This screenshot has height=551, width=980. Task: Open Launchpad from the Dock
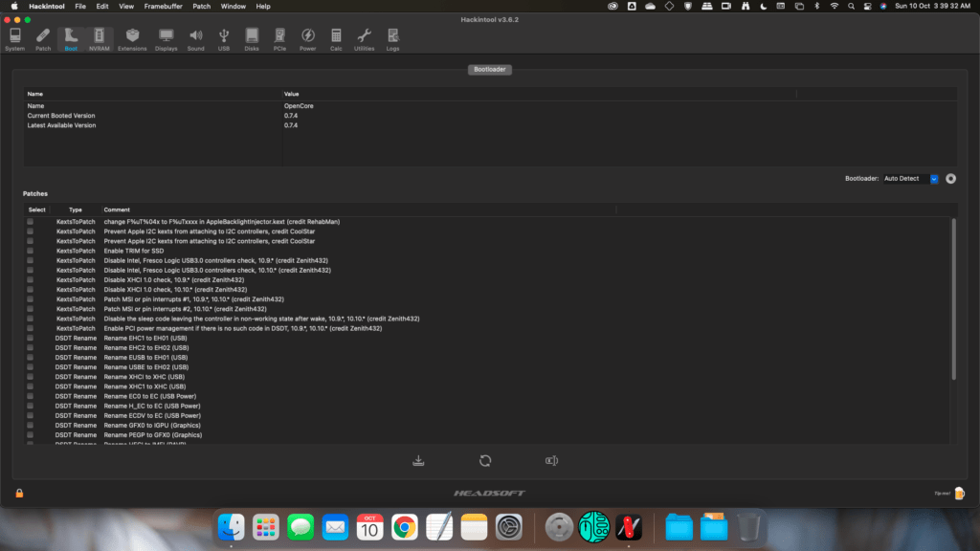pos(266,527)
